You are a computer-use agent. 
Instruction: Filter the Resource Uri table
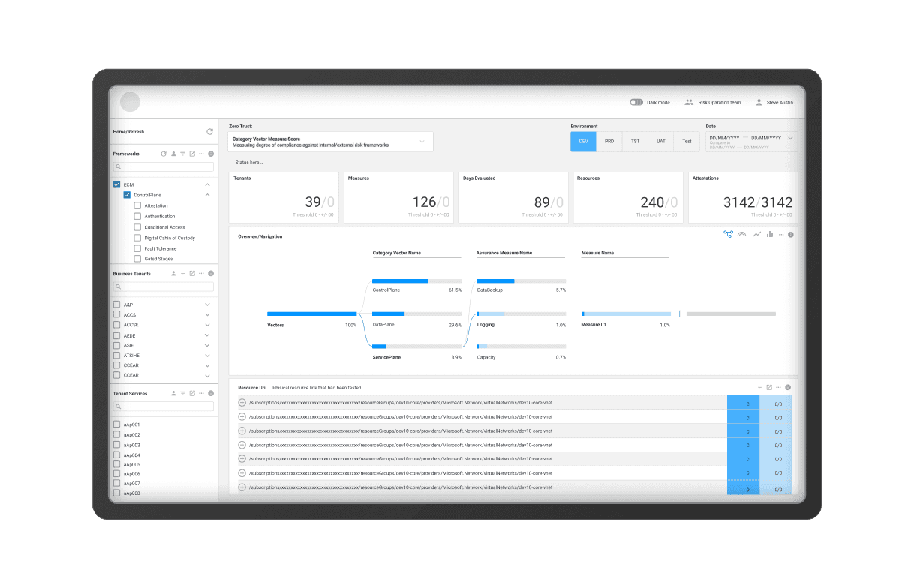click(x=759, y=388)
